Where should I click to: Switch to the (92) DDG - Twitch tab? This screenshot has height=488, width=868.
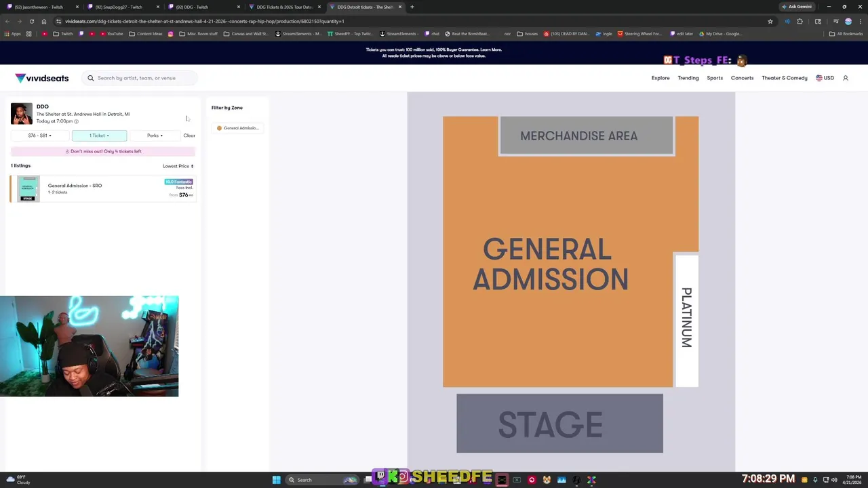point(203,7)
